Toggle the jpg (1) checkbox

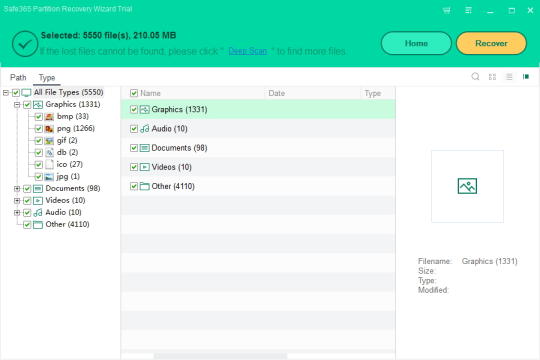click(39, 177)
